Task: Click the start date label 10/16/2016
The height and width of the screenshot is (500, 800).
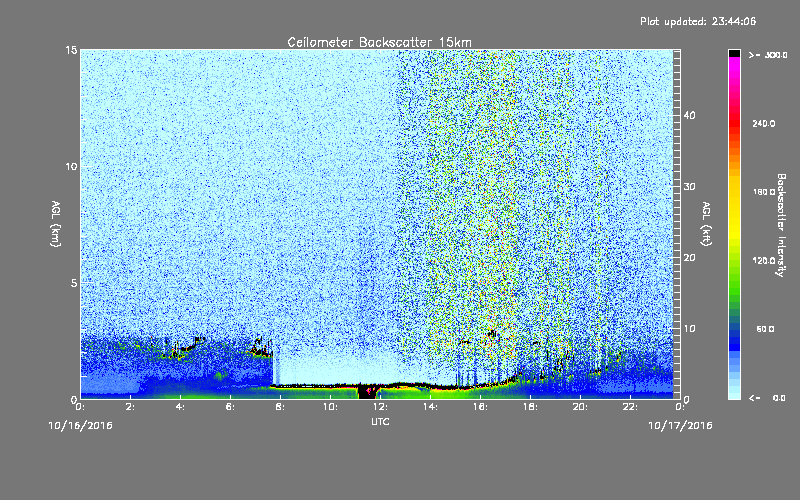Action: coord(80,426)
